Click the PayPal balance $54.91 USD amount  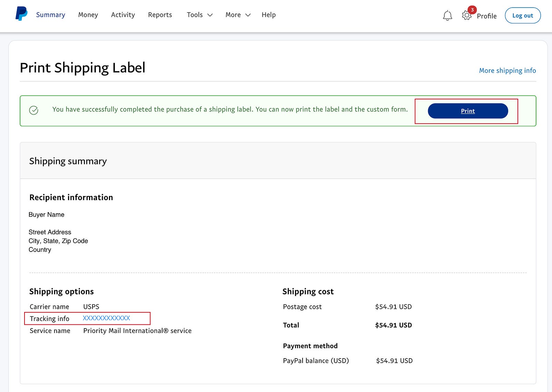(x=394, y=361)
